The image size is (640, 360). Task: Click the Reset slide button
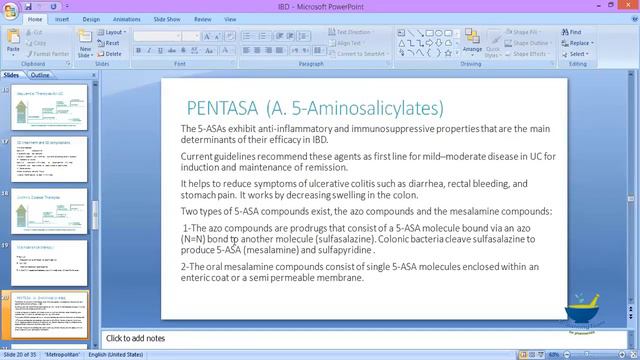pos(109,43)
